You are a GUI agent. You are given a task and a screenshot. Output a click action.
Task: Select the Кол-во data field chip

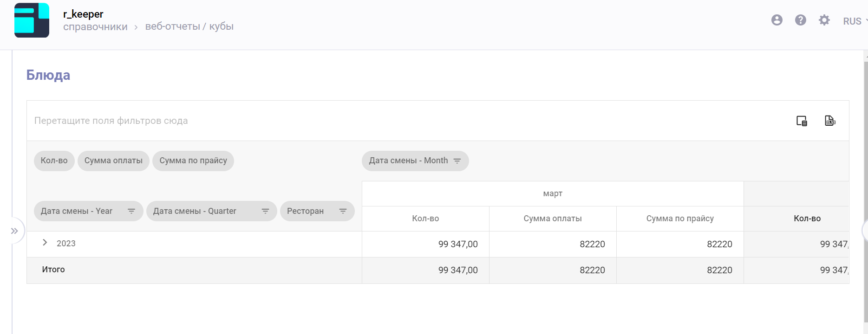(54, 161)
